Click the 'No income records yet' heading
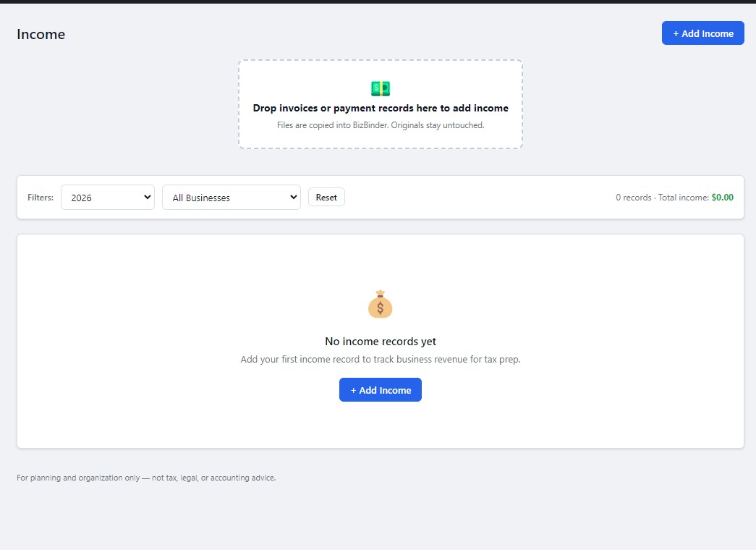This screenshot has width=756, height=550. [x=381, y=342]
